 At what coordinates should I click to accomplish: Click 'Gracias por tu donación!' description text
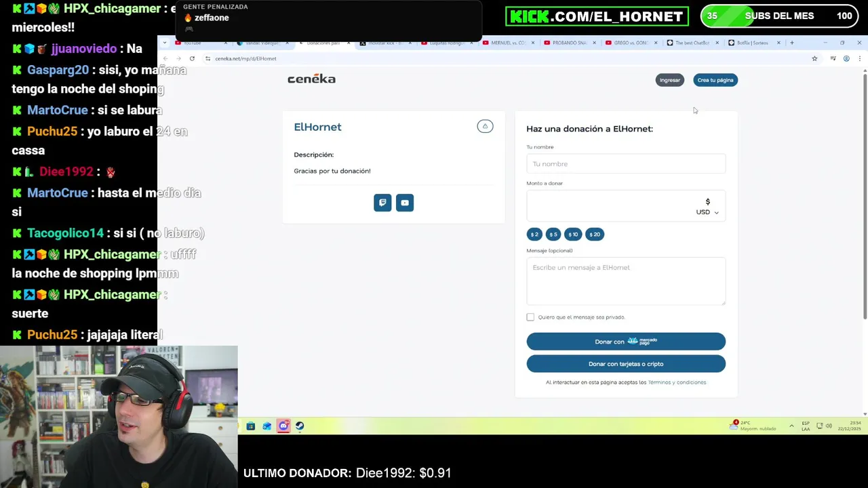click(x=332, y=171)
